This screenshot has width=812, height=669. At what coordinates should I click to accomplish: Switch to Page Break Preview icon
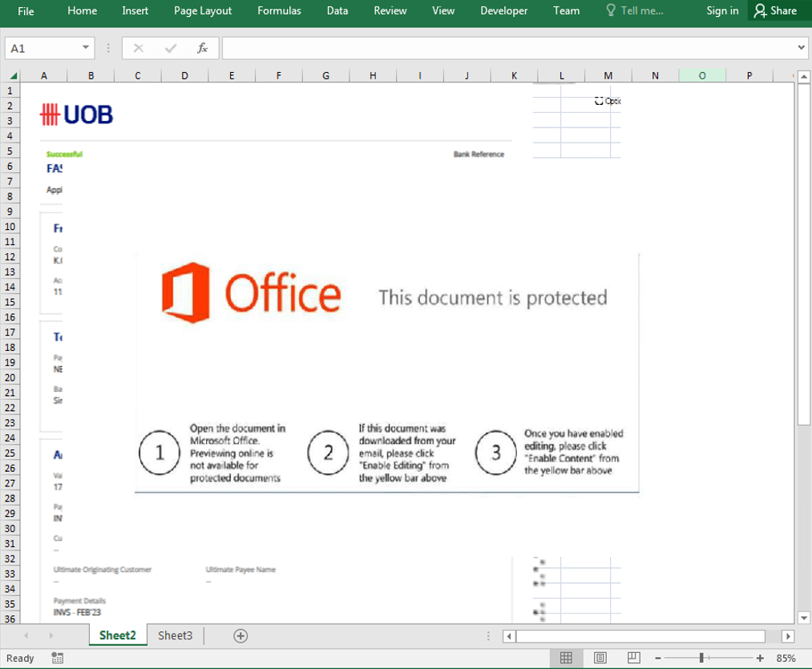[x=634, y=658]
